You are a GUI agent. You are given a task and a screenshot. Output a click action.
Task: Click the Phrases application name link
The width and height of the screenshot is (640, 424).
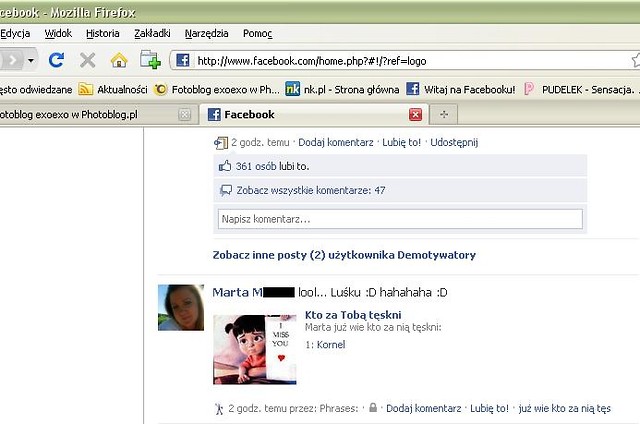click(x=338, y=408)
